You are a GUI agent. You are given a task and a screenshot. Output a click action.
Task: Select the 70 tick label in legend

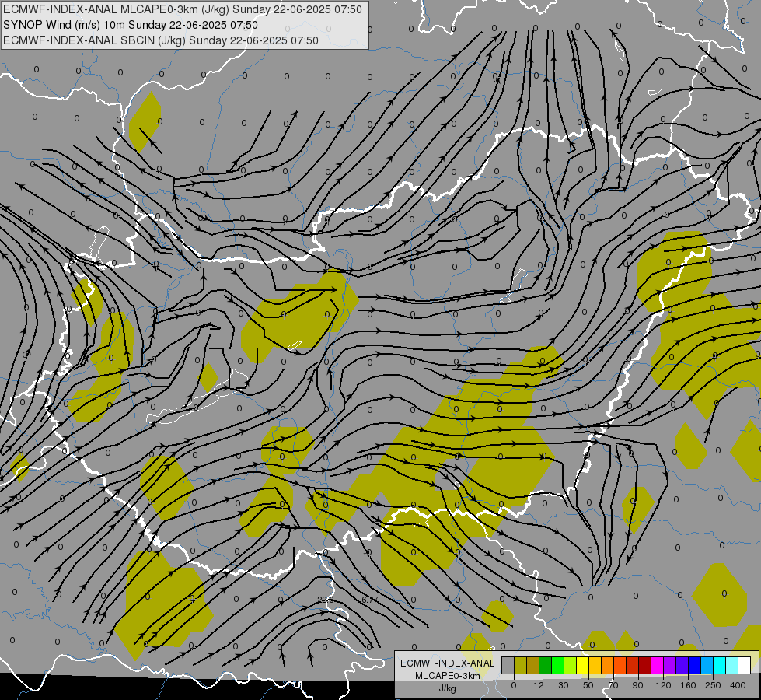tap(613, 685)
